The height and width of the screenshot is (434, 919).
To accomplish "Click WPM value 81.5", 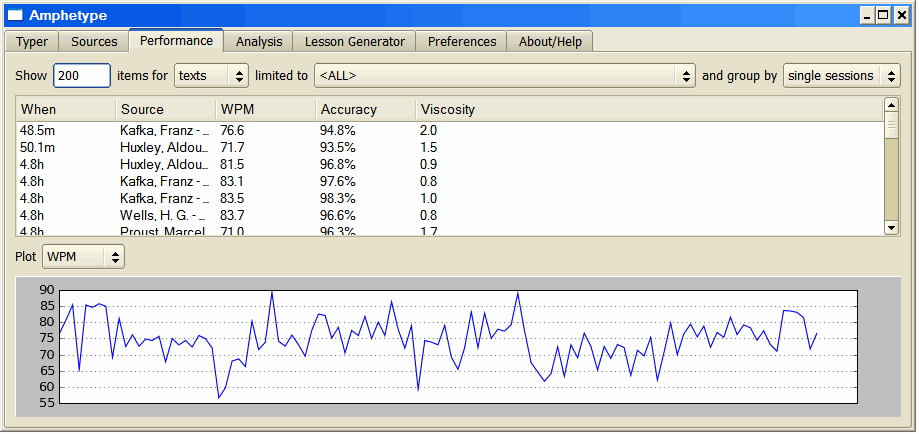I will point(232,165).
